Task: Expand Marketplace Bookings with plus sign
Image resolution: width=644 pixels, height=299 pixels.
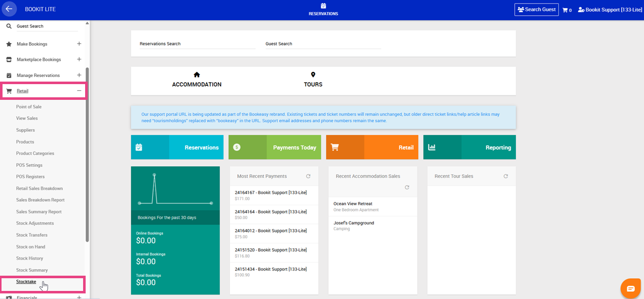Action: [79, 59]
